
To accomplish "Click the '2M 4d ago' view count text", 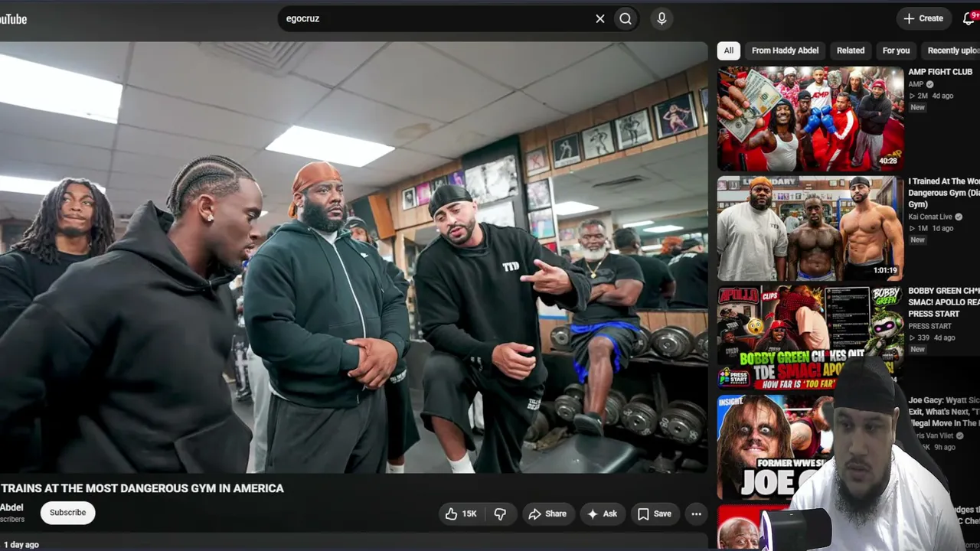I will (x=931, y=96).
